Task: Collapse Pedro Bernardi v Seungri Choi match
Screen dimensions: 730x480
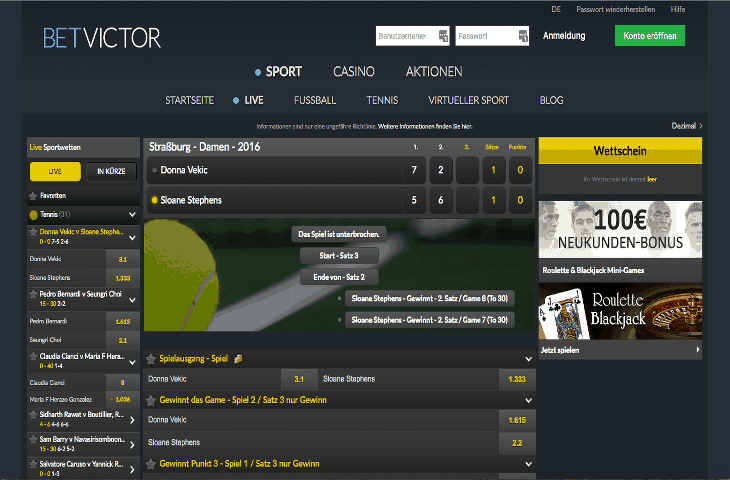Action: [x=132, y=300]
